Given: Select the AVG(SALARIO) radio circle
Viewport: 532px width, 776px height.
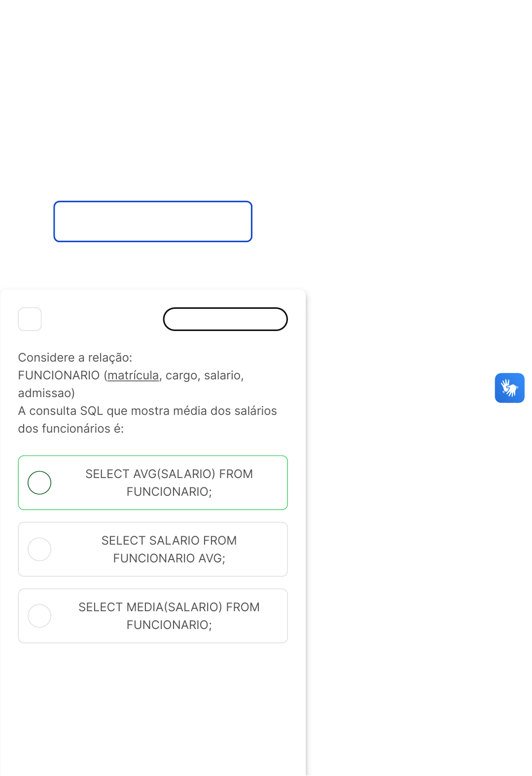Looking at the screenshot, I should [39, 482].
